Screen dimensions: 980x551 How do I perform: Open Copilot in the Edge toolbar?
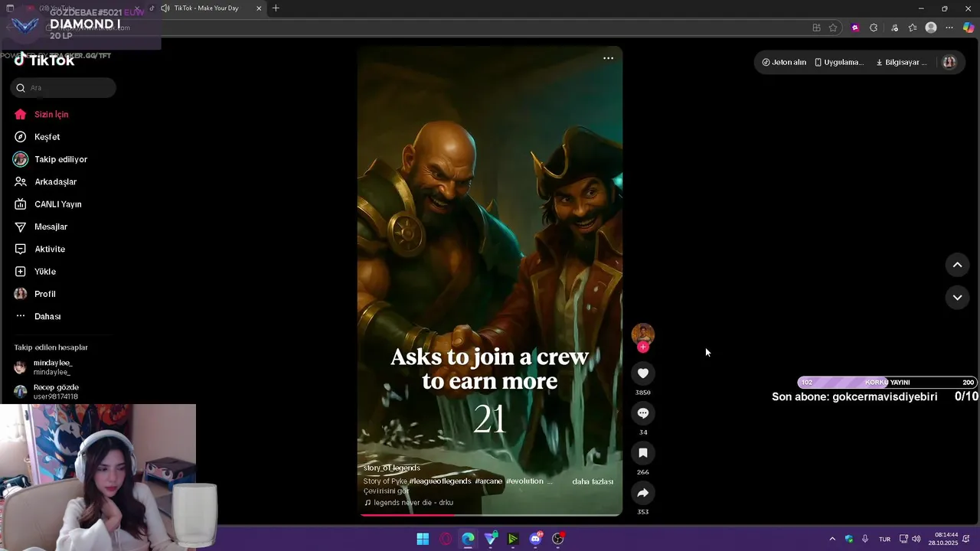(969, 28)
